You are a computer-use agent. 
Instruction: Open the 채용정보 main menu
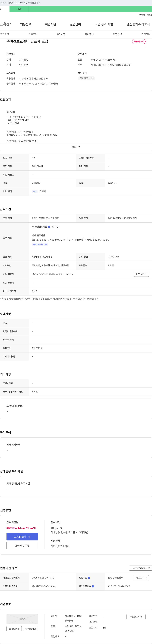pos(26,24)
